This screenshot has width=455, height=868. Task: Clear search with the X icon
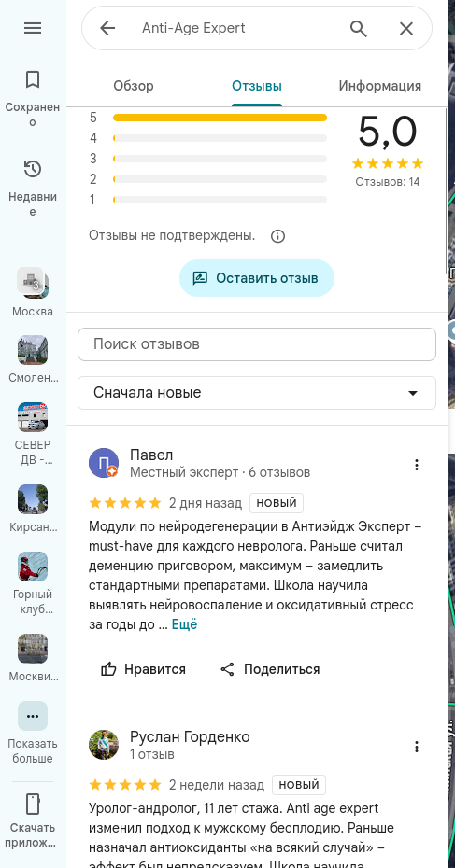click(406, 28)
